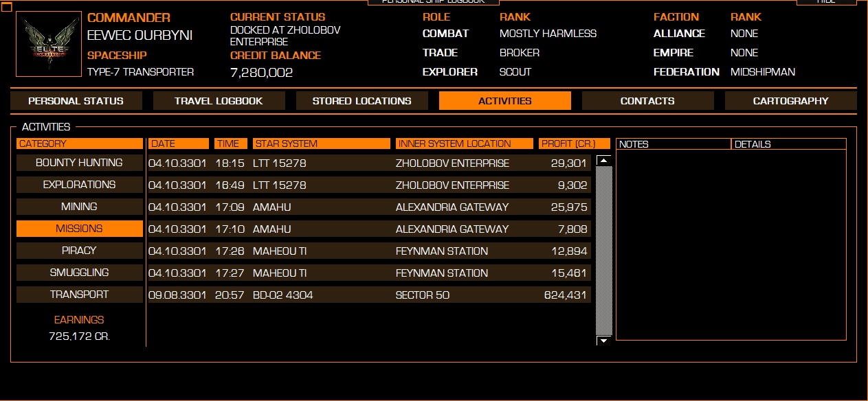Click the small square icon above the emblem
This screenshot has height=401, width=868.
(x=7, y=7)
